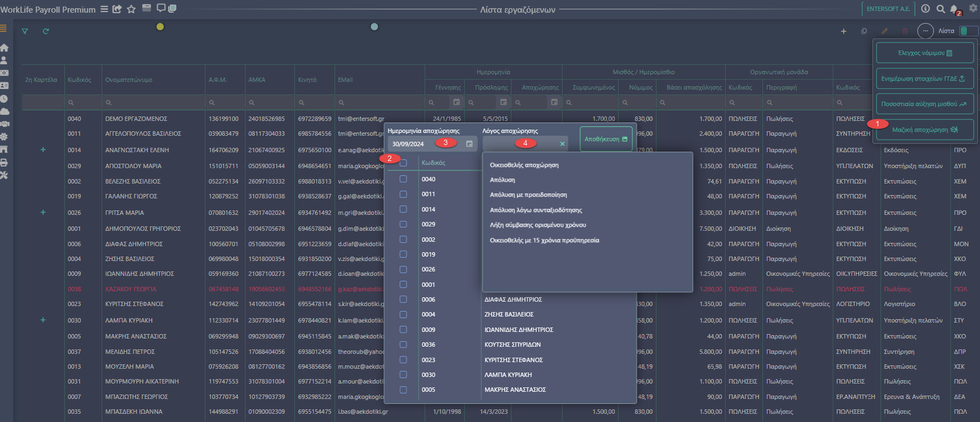
Task: Check the box for code 0005
Action: tap(403, 390)
